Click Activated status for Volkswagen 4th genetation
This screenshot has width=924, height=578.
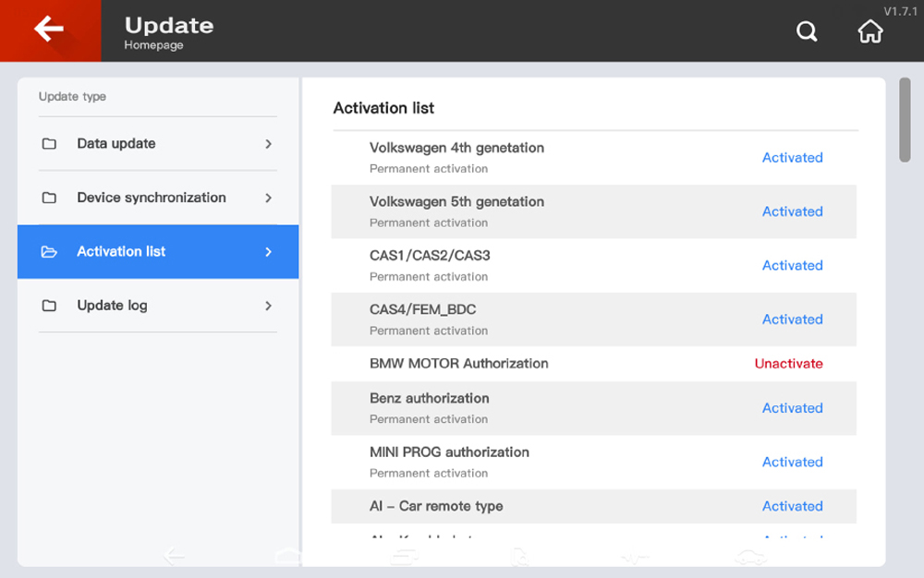(792, 158)
